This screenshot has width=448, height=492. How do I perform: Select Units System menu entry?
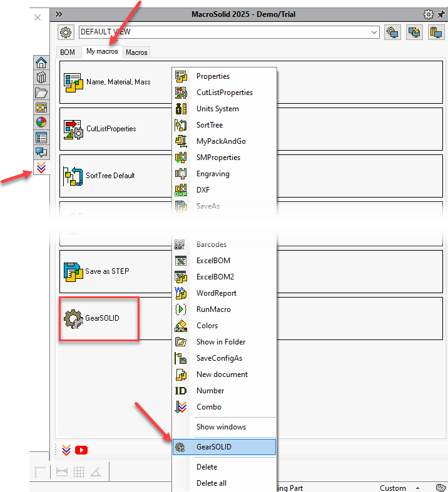tap(225, 109)
